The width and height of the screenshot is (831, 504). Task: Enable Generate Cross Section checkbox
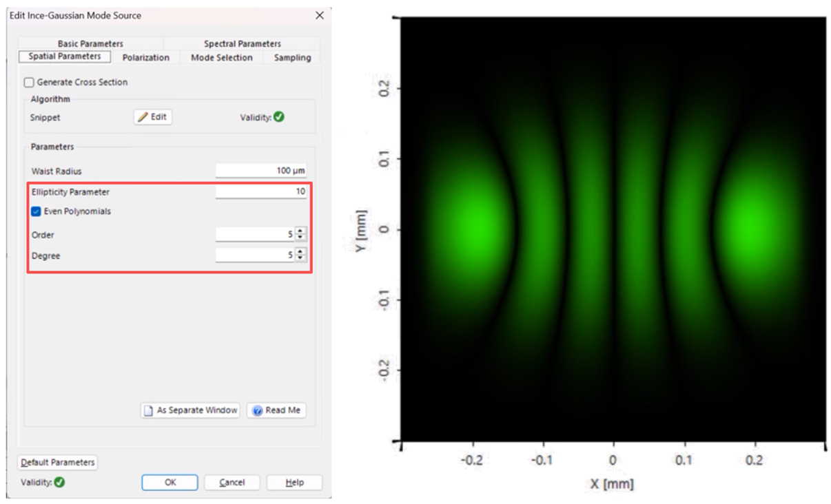(x=29, y=83)
